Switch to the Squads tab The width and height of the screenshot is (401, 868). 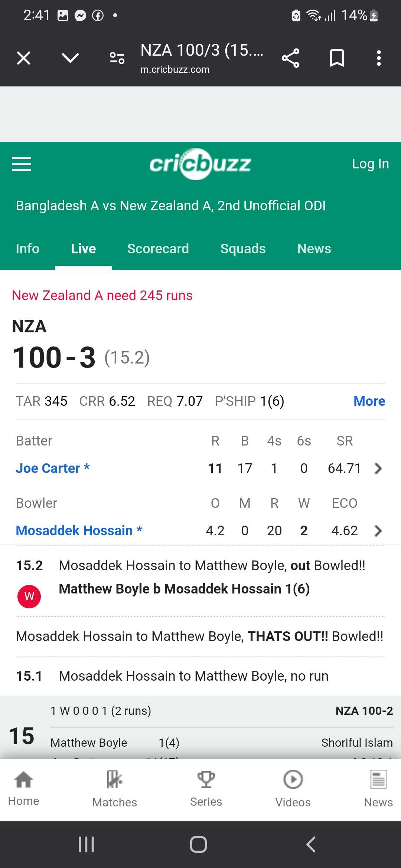(243, 249)
